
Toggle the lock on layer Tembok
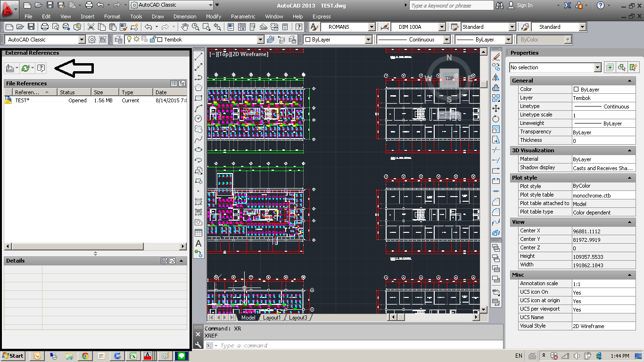tap(153, 40)
